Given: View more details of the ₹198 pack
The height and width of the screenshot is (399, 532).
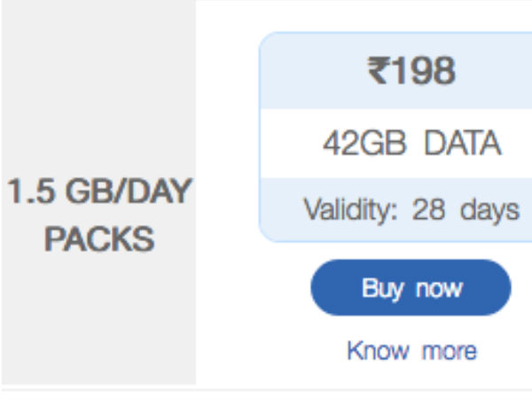Looking at the screenshot, I should coord(411,350).
